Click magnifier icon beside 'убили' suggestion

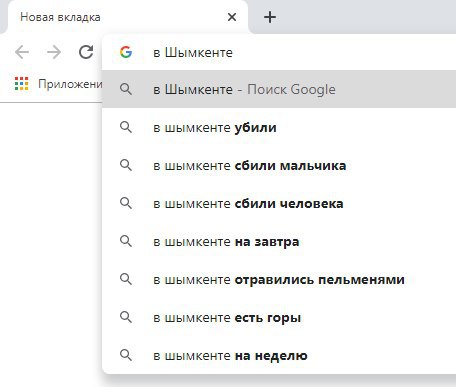tap(126, 127)
